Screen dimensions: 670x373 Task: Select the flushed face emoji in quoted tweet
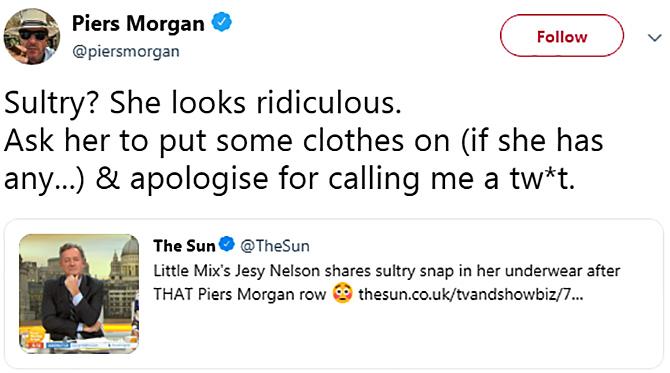tap(342, 294)
